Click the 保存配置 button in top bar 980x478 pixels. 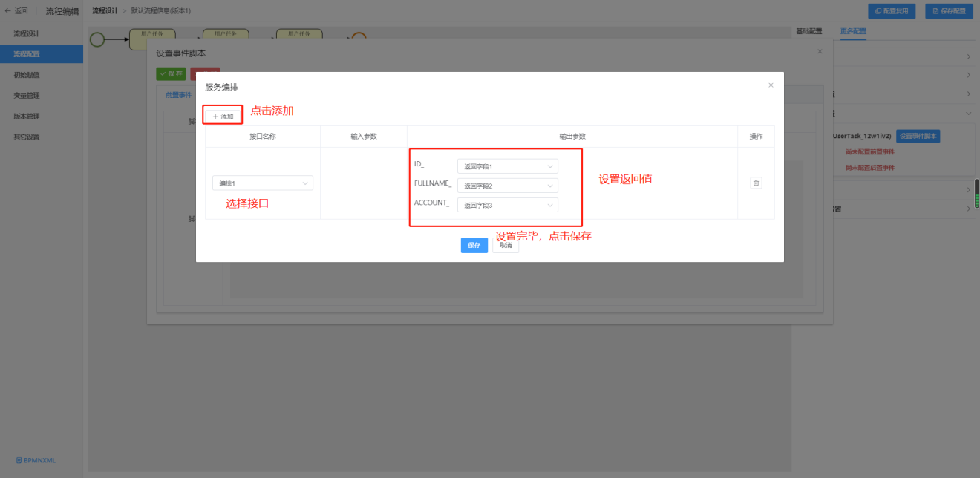tap(949, 11)
